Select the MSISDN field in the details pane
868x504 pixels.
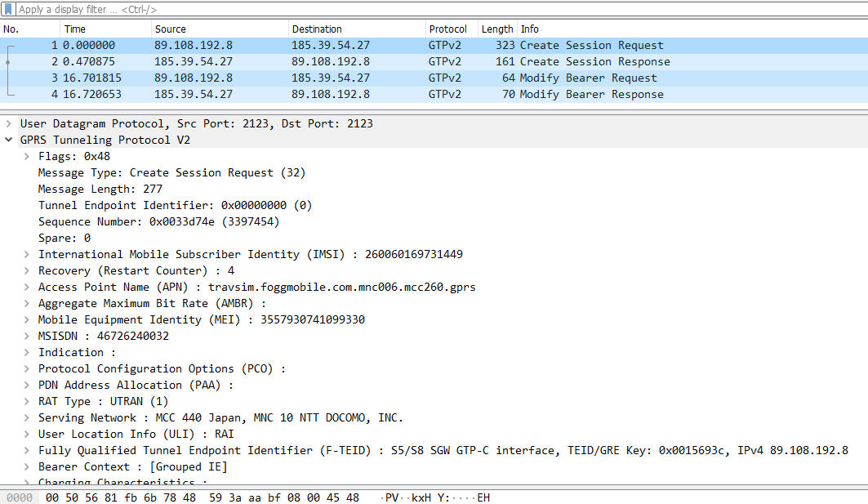[90, 336]
